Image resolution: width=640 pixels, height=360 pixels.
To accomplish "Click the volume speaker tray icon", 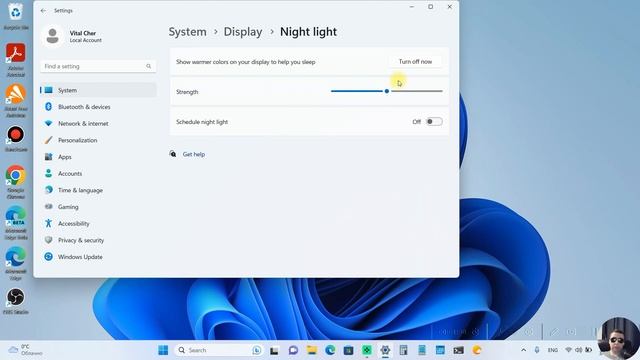I will (578, 350).
